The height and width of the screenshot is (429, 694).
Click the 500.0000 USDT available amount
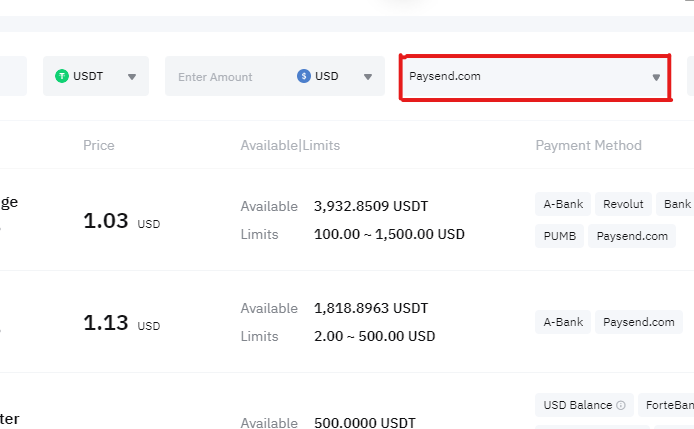pos(365,422)
